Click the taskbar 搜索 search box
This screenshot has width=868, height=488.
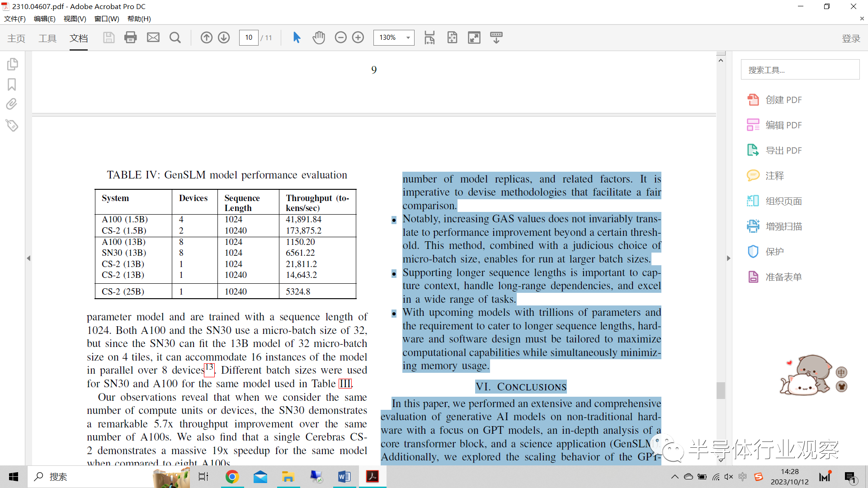tap(108, 477)
